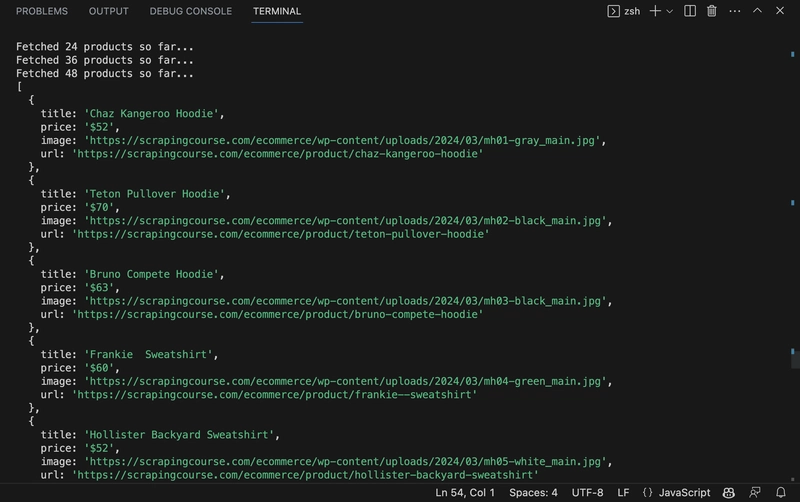800x502 pixels.
Task: Select UTF-8 encoding in status bar
Action: pos(587,493)
